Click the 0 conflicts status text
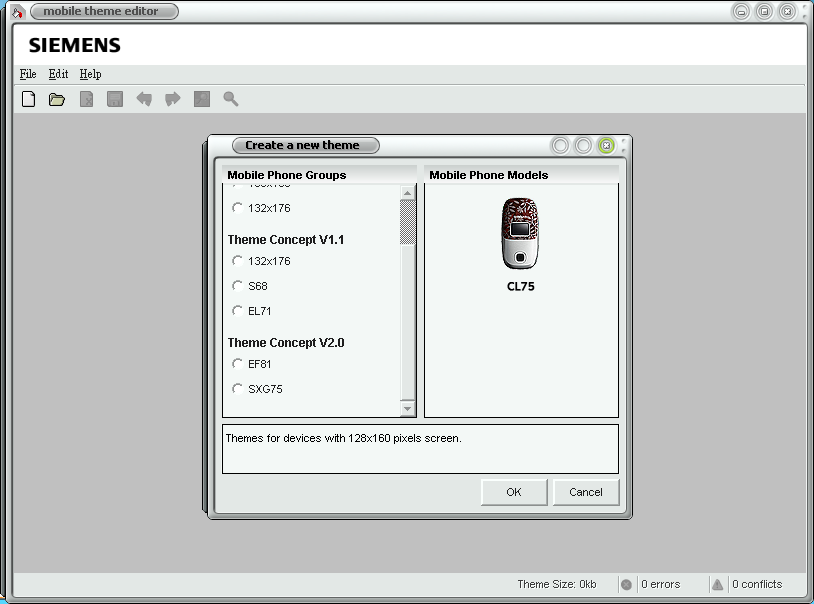The width and height of the screenshot is (814, 604). tap(757, 584)
